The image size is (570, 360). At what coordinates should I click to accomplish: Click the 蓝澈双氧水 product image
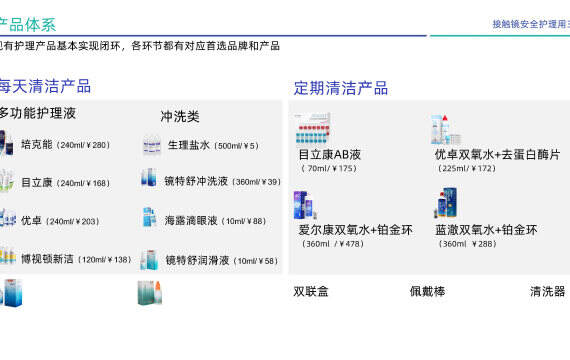coord(445,203)
